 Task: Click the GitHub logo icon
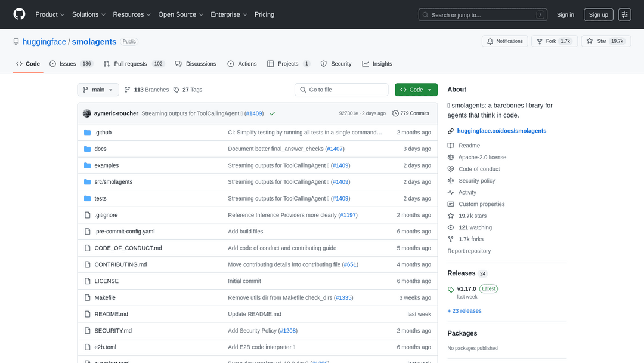coord(19,14)
